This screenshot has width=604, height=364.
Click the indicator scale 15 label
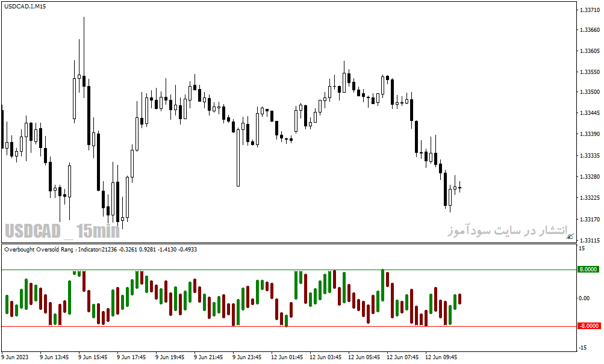[582, 248]
